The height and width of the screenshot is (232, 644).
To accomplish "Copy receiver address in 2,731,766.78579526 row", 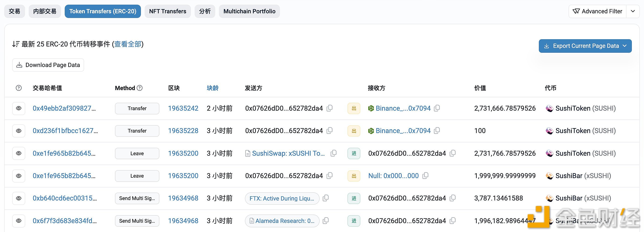I will (x=452, y=153).
